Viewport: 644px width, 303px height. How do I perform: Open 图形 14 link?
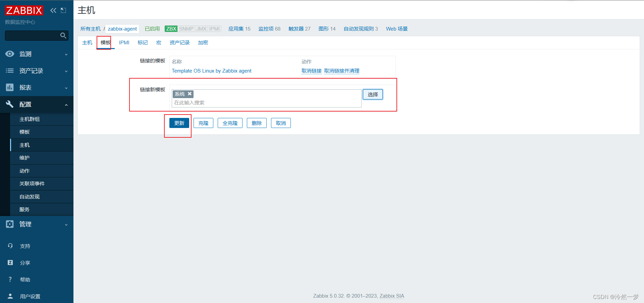(x=327, y=29)
